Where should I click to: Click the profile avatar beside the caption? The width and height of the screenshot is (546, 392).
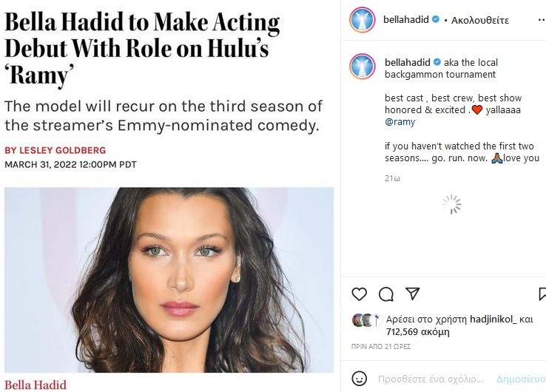click(x=363, y=67)
